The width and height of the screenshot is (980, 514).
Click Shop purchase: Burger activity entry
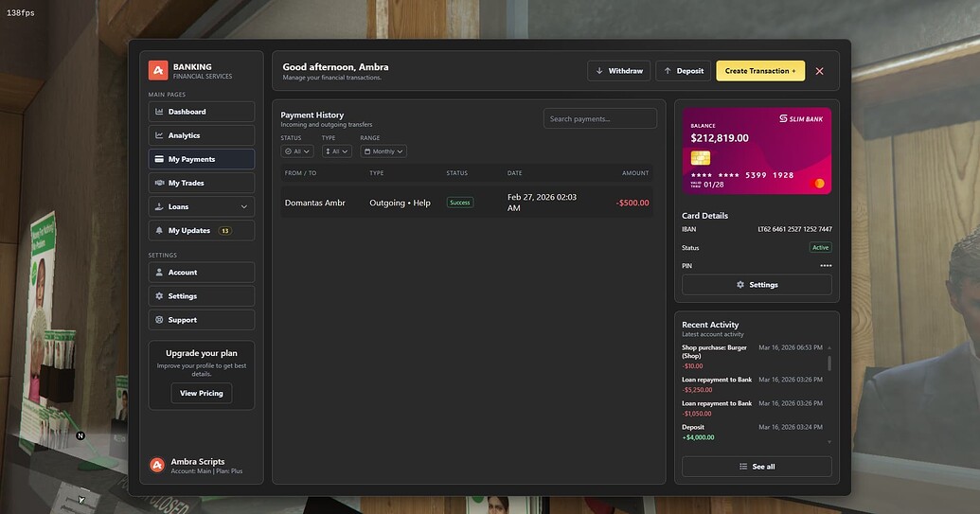tap(753, 357)
